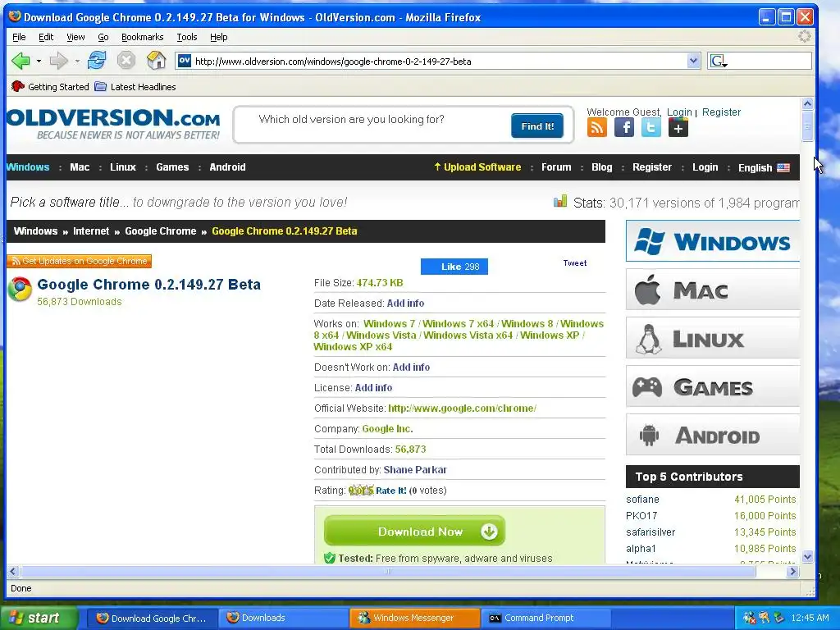Click the Windows Start button
Screen dimensions: 840x630
[39, 618]
